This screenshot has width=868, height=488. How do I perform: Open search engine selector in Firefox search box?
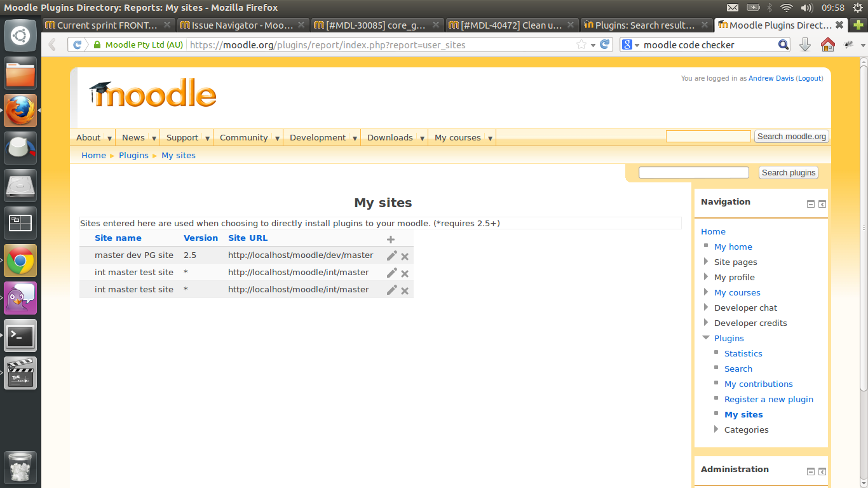coord(630,44)
